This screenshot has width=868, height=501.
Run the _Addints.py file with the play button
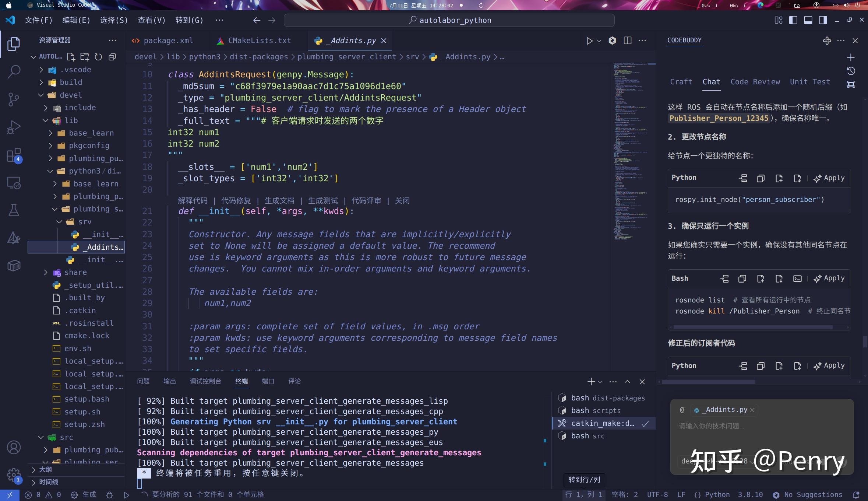pos(589,41)
